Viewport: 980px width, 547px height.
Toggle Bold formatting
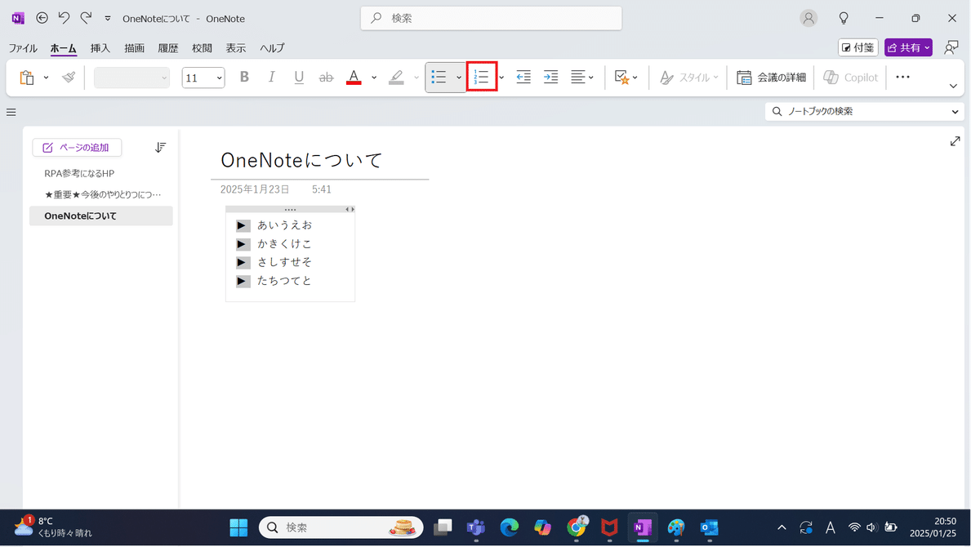point(244,77)
